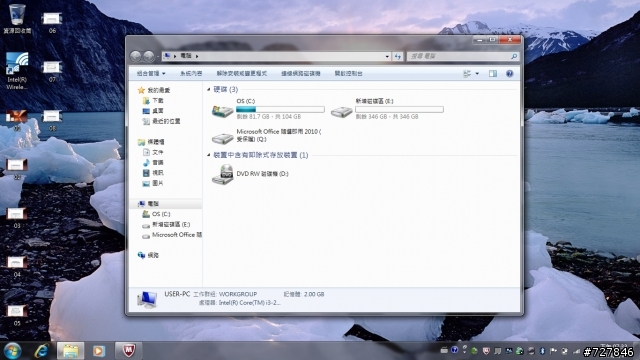Select the desktop file labeled 05
Screen dimensions: 640x360
coord(17,315)
